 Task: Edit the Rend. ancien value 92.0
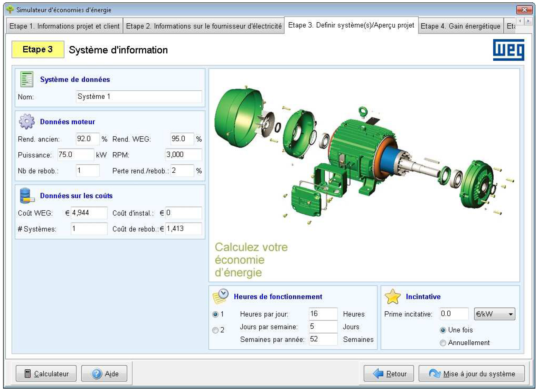pyautogui.click(x=88, y=139)
